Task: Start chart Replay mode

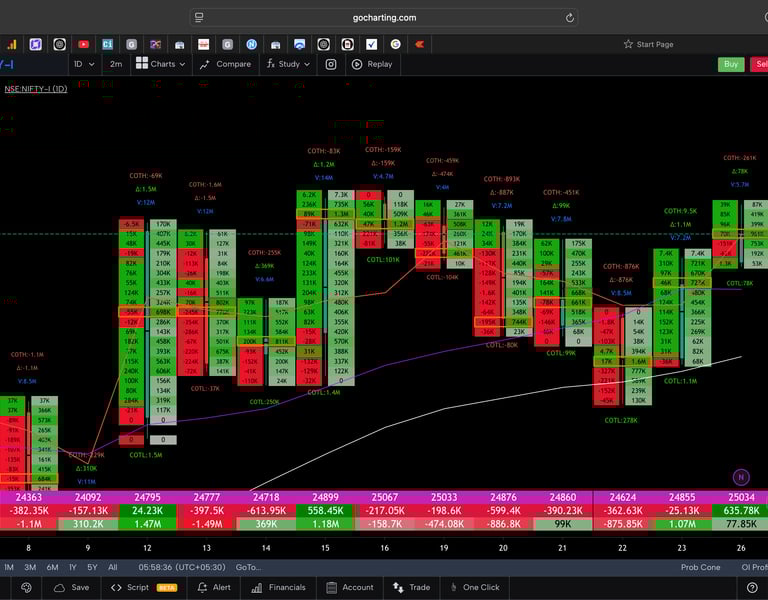Action: click(373, 64)
